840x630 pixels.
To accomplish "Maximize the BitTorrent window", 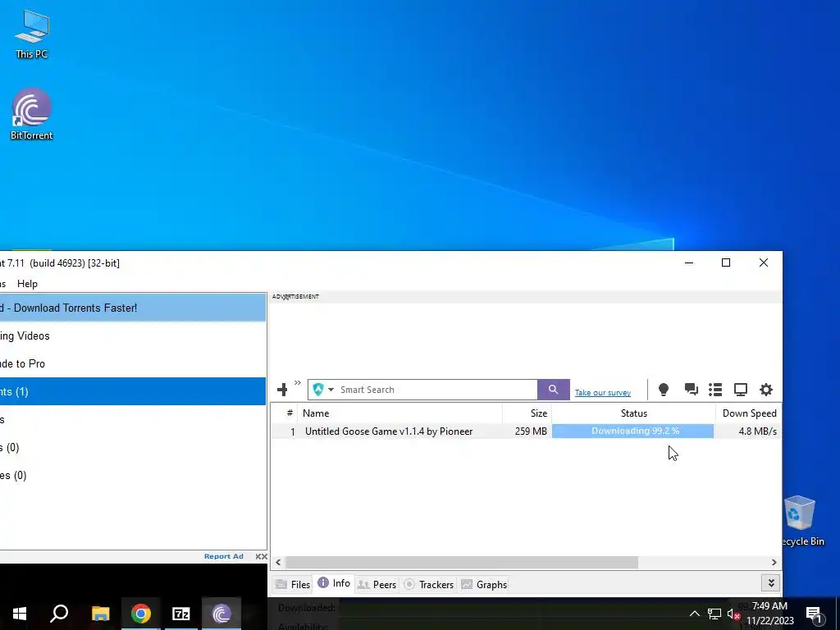I will [726, 262].
